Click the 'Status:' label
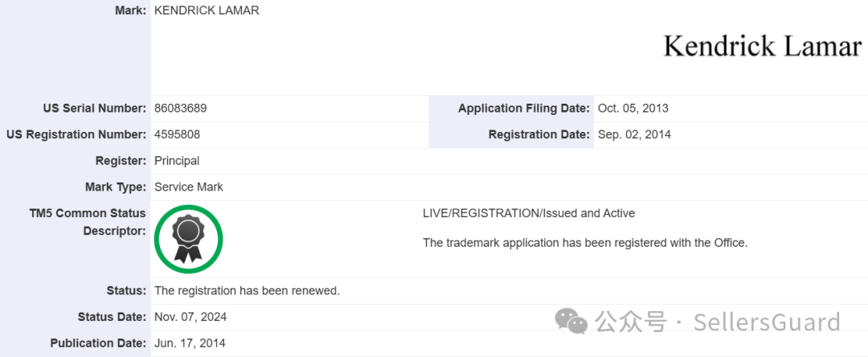Viewport: 868px width, 357px height. point(126,290)
